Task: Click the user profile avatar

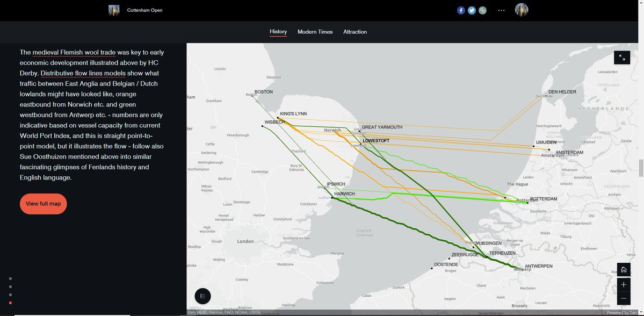Action: tap(522, 10)
